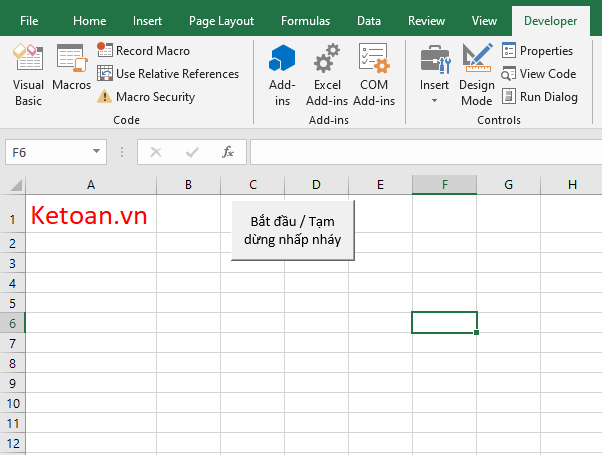602x455 pixels.
Task: Open the Page Layout tab
Action: (x=222, y=20)
